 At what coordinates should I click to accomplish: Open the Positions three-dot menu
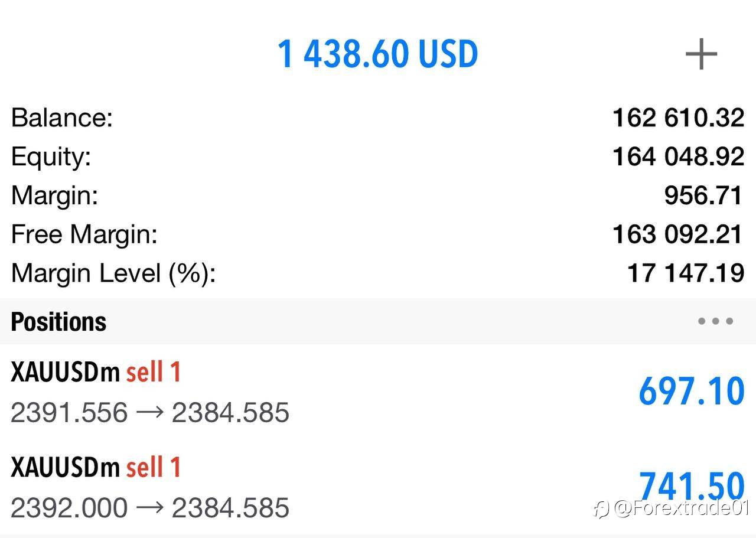click(x=715, y=321)
